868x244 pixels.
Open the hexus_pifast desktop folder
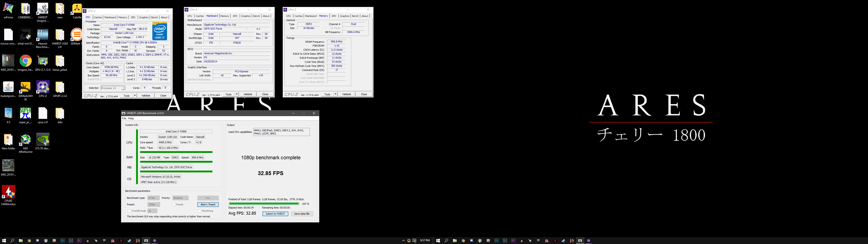(x=60, y=63)
